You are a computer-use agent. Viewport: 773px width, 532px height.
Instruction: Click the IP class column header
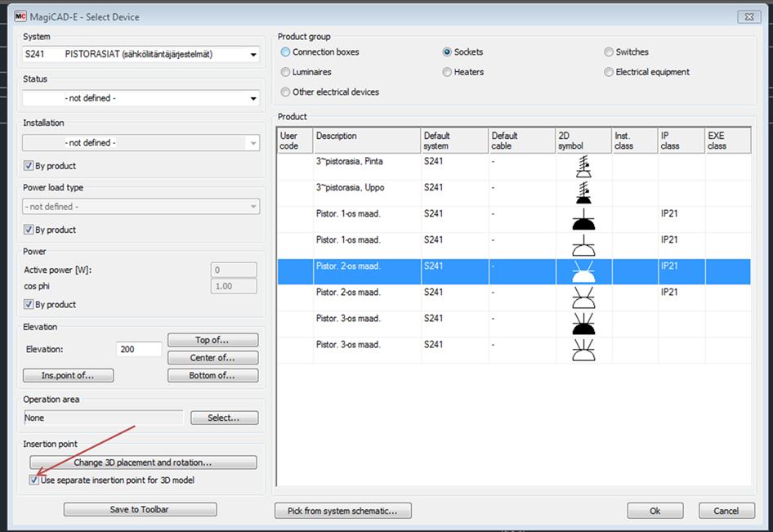tap(681, 141)
